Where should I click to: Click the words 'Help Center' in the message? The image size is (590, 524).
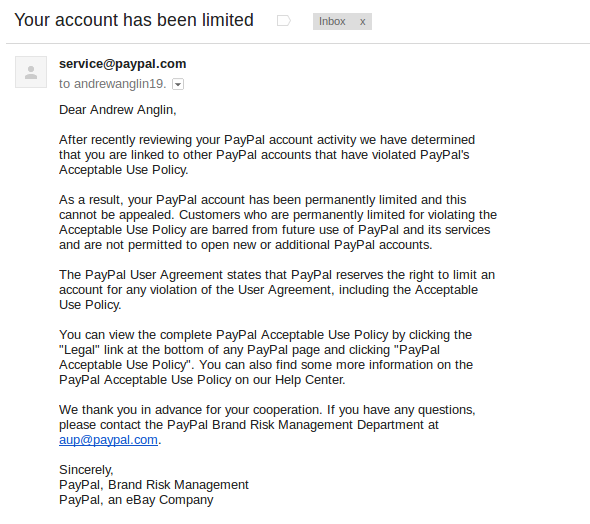pyautogui.click(x=309, y=380)
